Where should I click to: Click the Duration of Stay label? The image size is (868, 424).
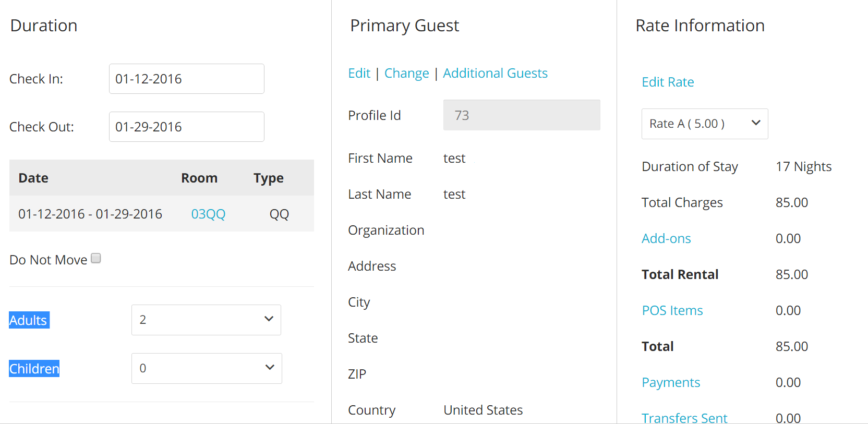pos(690,167)
